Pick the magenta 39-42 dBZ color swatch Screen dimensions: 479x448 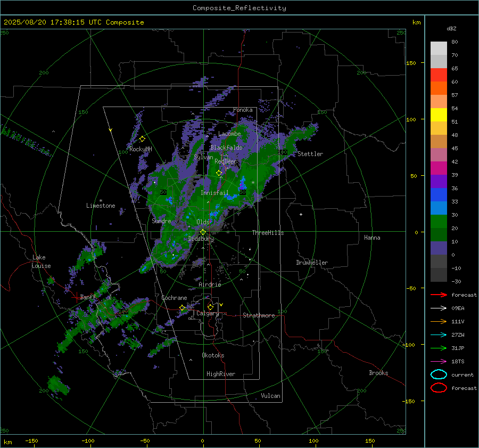click(439, 168)
